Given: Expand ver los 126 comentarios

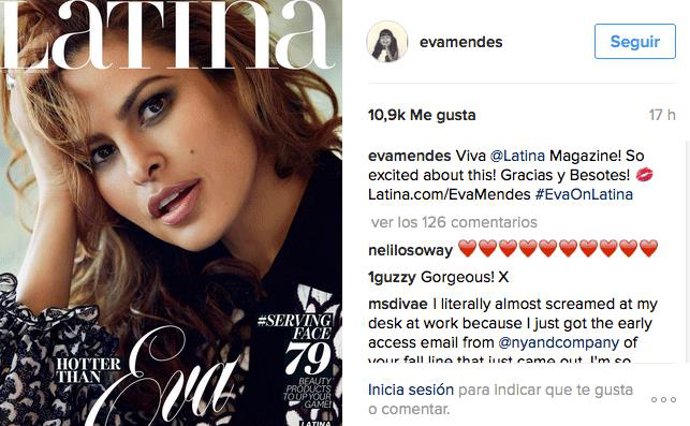Looking at the screenshot, I should tap(454, 222).
